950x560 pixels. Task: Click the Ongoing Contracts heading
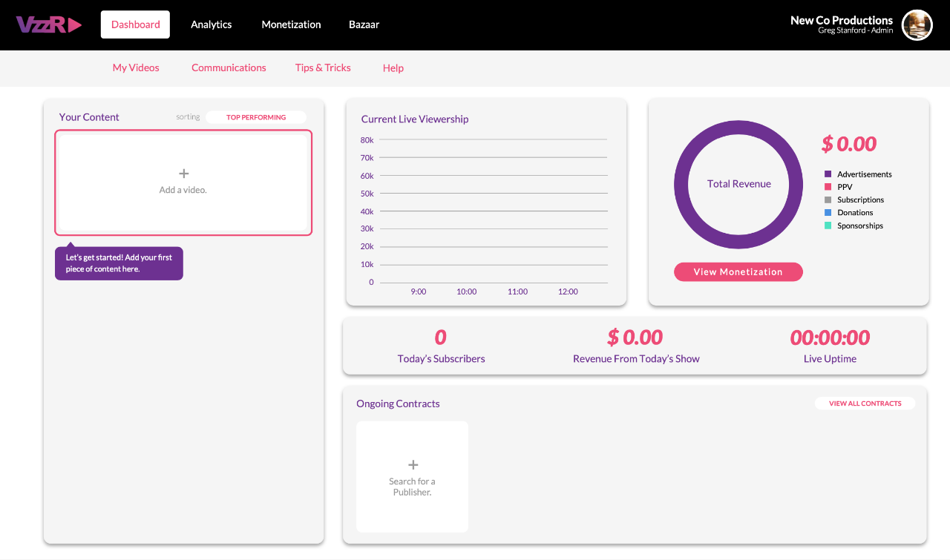tap(398, 403)
